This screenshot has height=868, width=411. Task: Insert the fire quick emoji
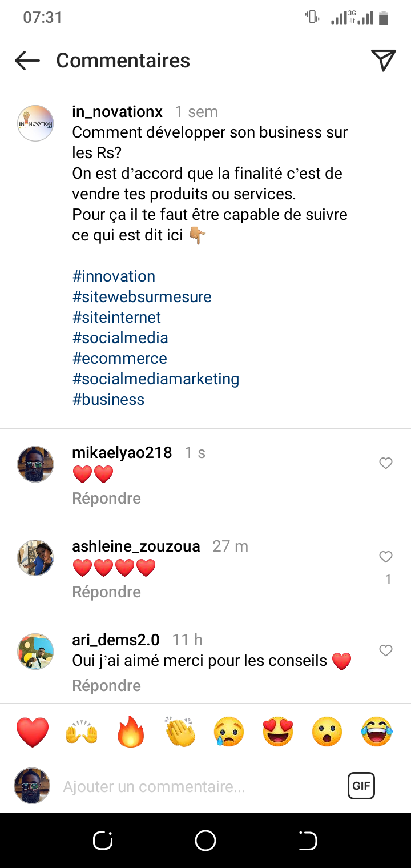[131, 732]
